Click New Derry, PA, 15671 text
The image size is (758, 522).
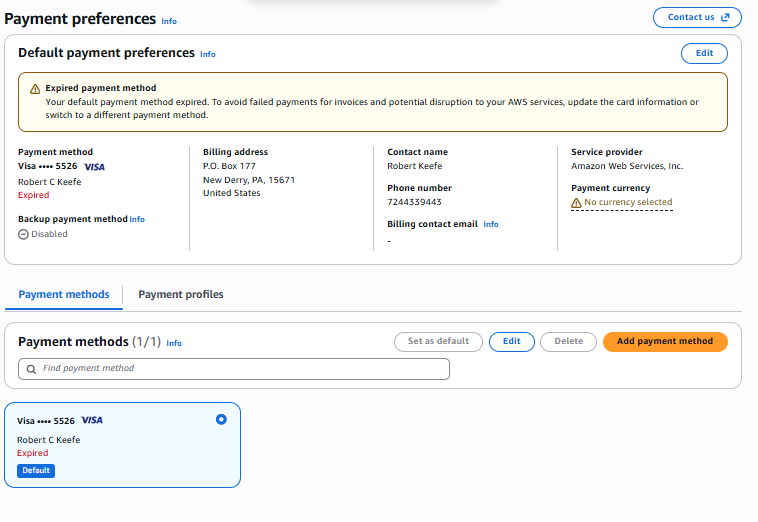tap(249, 180)
